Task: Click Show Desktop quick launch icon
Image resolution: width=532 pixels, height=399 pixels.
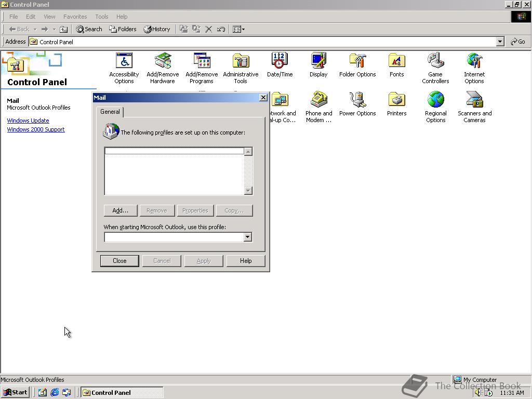Action: click(x=43, y=393)
